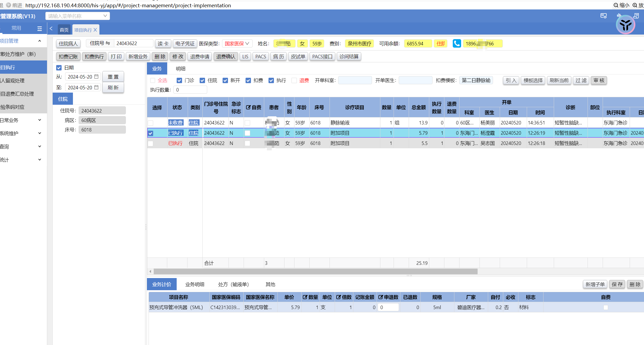The height and width of the screenshot is (345, 644).
Task: Open the 业务明细 bottom tab
Action: [x=194, y=284]
